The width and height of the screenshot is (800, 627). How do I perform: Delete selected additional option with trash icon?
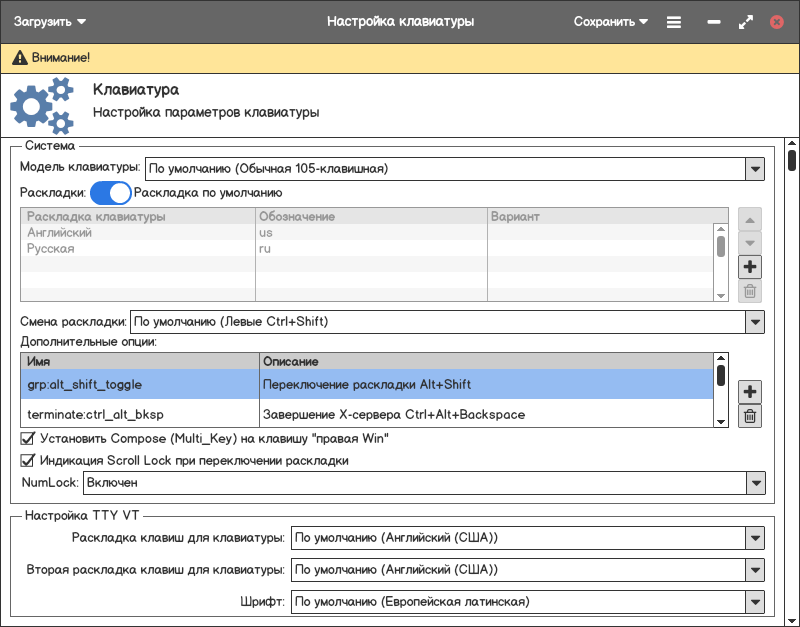click(x=750, y=416)
